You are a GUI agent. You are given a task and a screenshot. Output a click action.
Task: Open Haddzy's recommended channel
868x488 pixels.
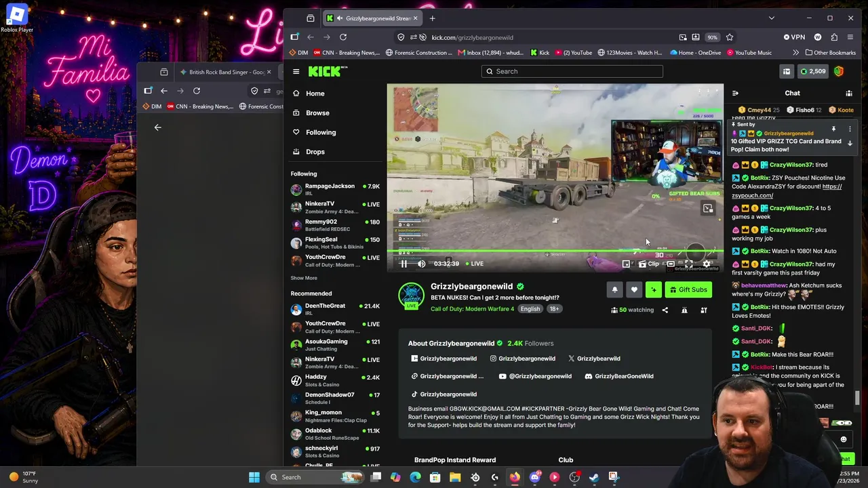pos(336,380)
